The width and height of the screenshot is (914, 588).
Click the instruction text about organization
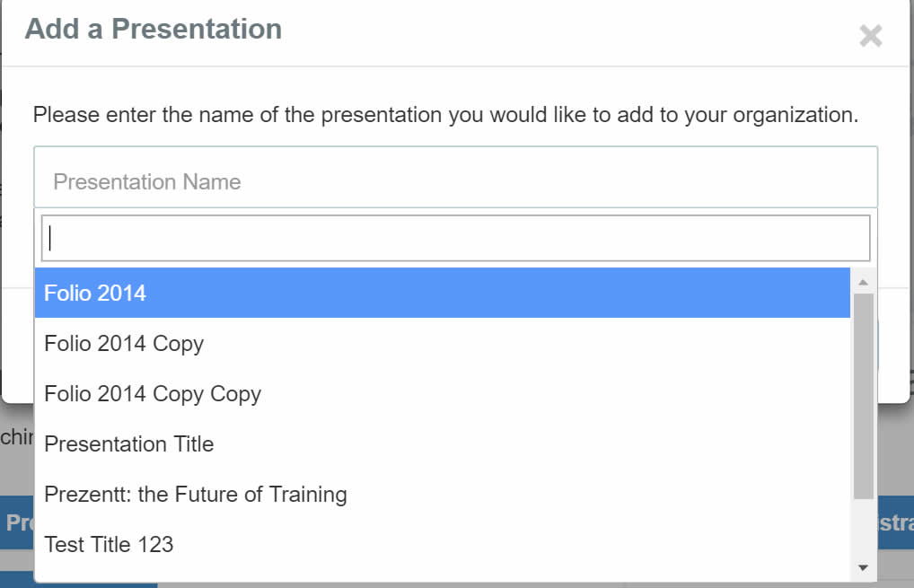click(x=445, y=115)
